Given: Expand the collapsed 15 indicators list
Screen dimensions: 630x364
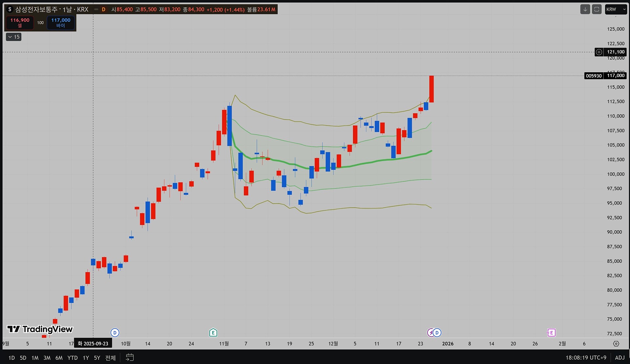Looking at the screenshot, I should (x=14, y=37).
